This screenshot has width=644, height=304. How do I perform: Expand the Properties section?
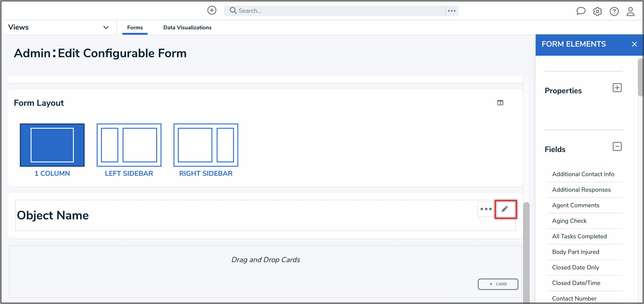(x=617, y=88)
